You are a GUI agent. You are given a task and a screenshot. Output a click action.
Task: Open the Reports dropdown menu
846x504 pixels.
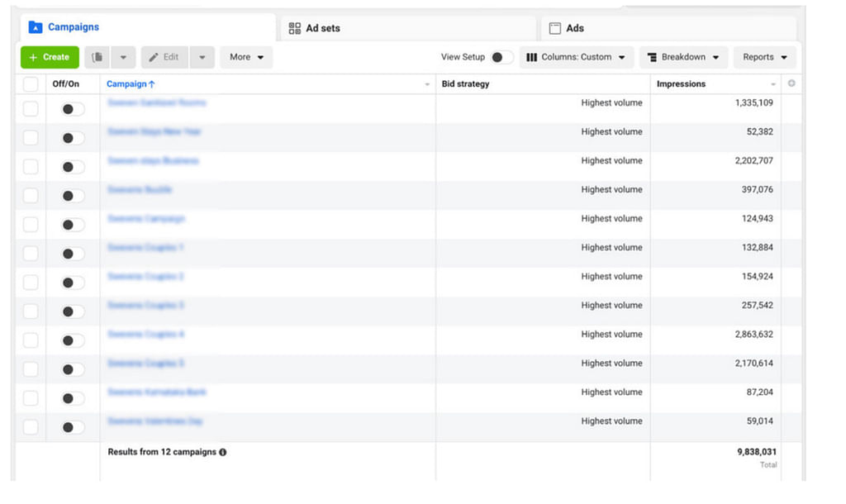tap(764, 57)
